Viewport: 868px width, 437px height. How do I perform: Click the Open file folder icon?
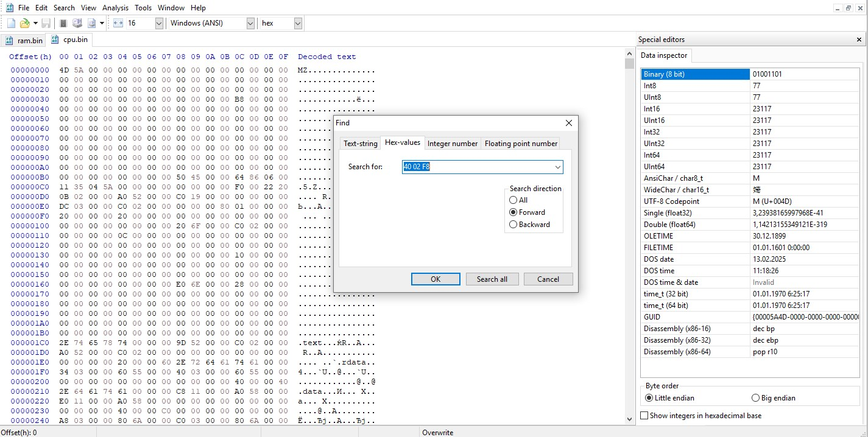[24, 23]
